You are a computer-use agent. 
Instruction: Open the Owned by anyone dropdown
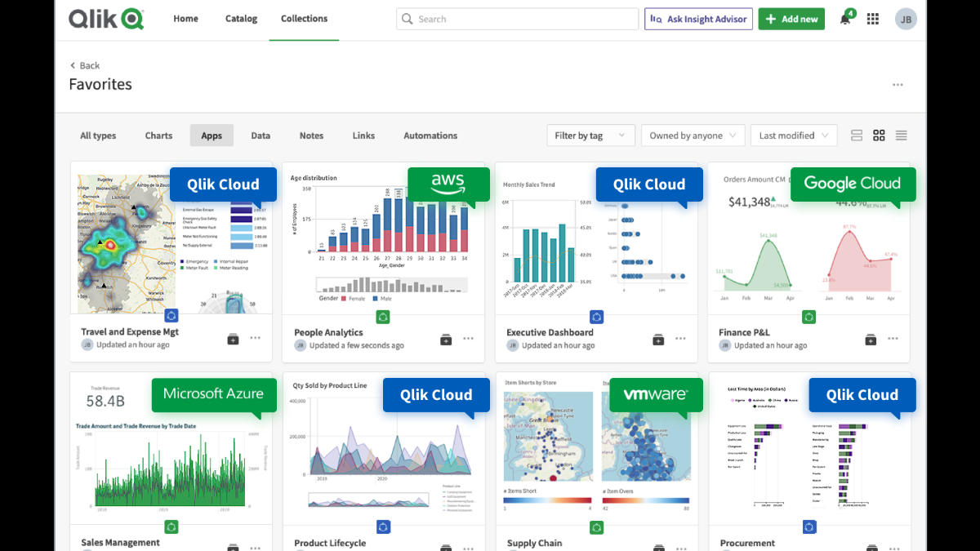point(693,136)
